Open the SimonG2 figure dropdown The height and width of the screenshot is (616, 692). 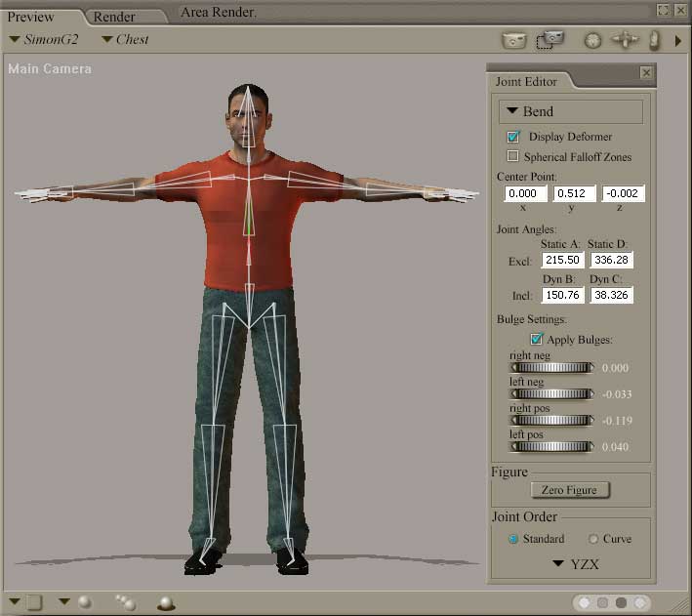(x=44, y=40)
